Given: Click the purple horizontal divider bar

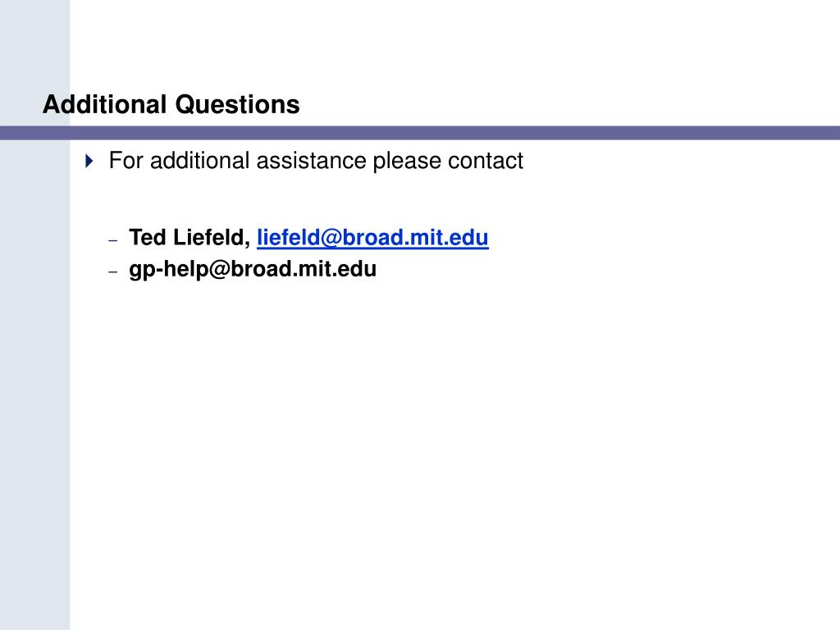Looking at the screenshot, I should [x=420, y=133].
